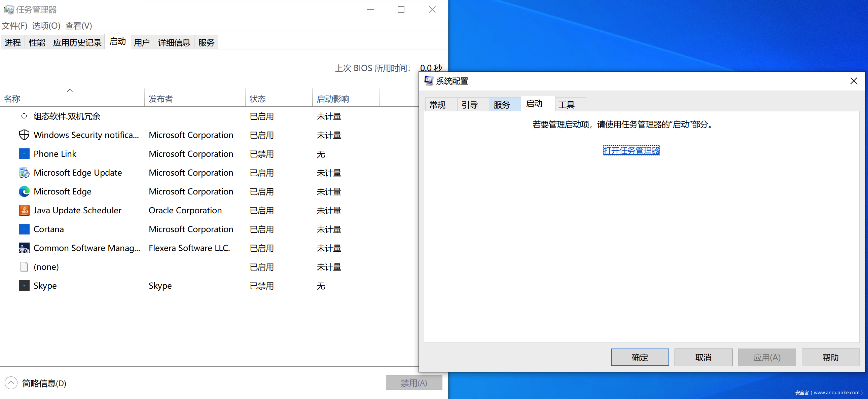Select the Skype startup entry icon

click(24, 286)
